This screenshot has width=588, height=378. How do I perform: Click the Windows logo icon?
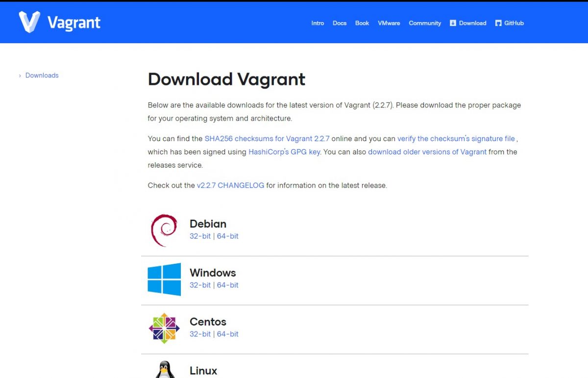pos(164,279)
